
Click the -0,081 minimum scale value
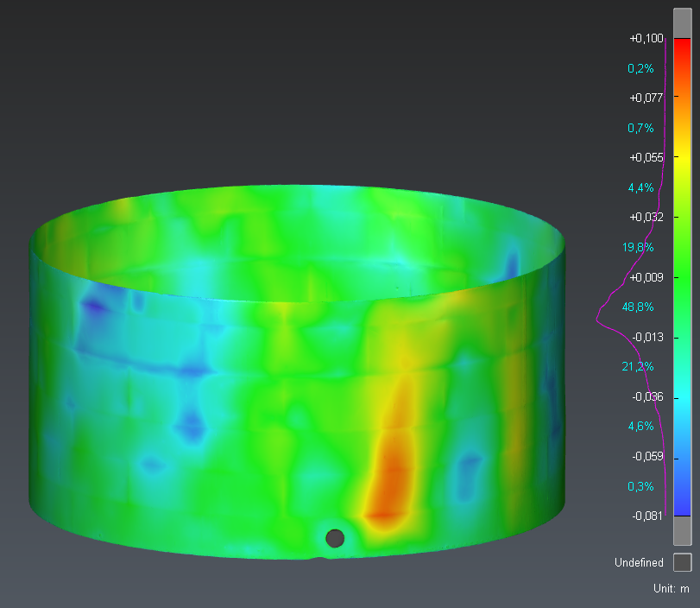[646, 516]
